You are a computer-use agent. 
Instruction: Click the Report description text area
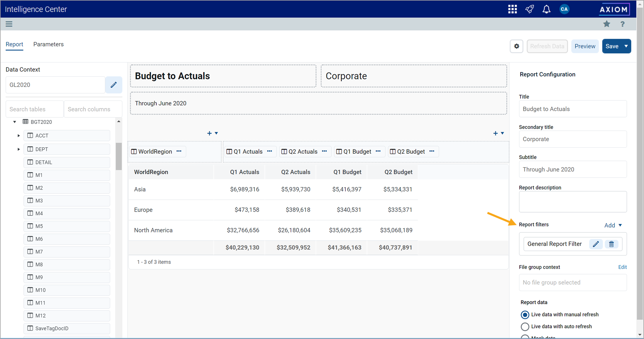573,202
